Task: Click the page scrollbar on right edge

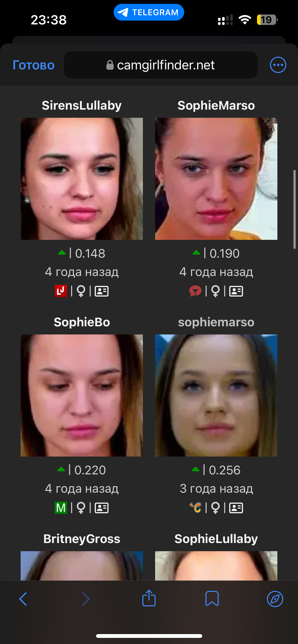Action: [x=294, y=209]
